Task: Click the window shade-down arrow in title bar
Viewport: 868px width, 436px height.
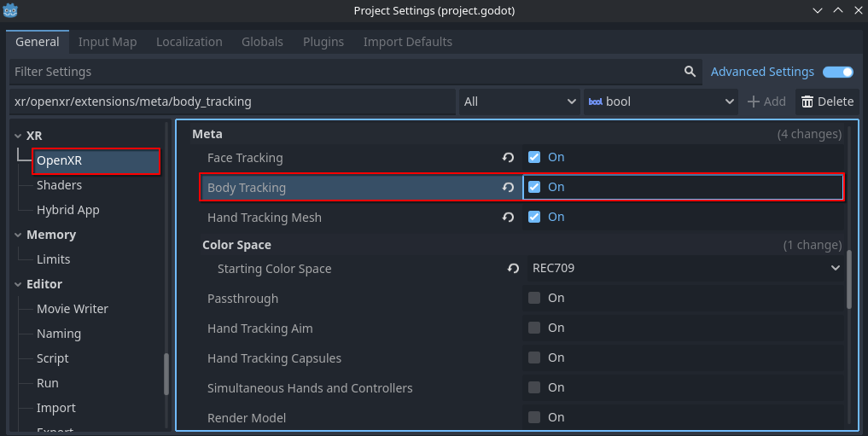Action: 817,10
